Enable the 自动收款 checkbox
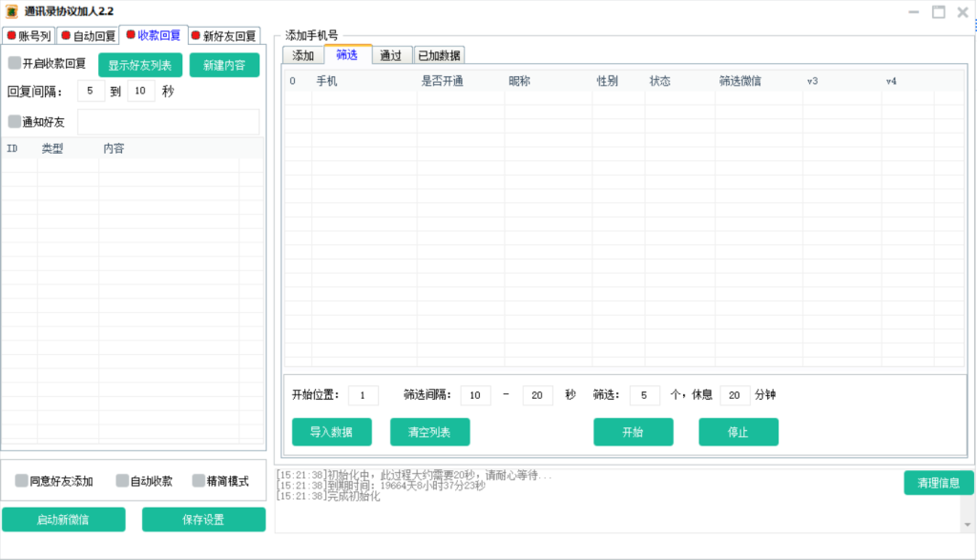The height and width of the screenshot is (560, 977). coord(122,481)
